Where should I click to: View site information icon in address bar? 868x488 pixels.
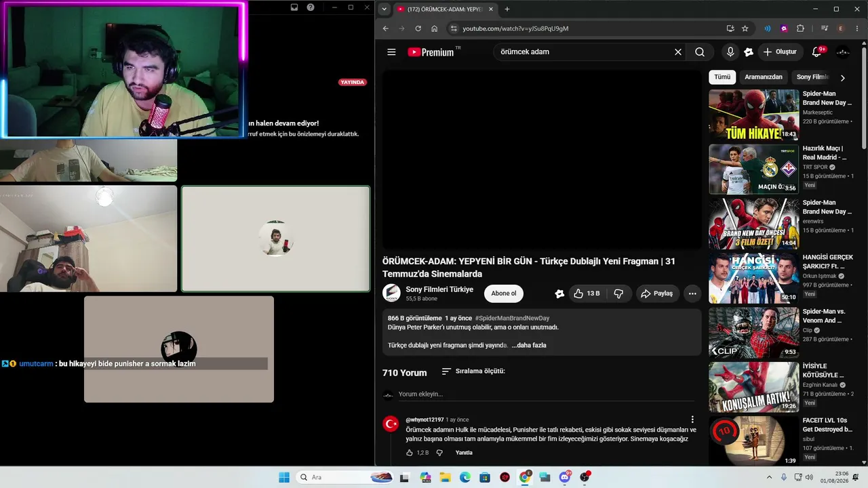tap(454, 28)
